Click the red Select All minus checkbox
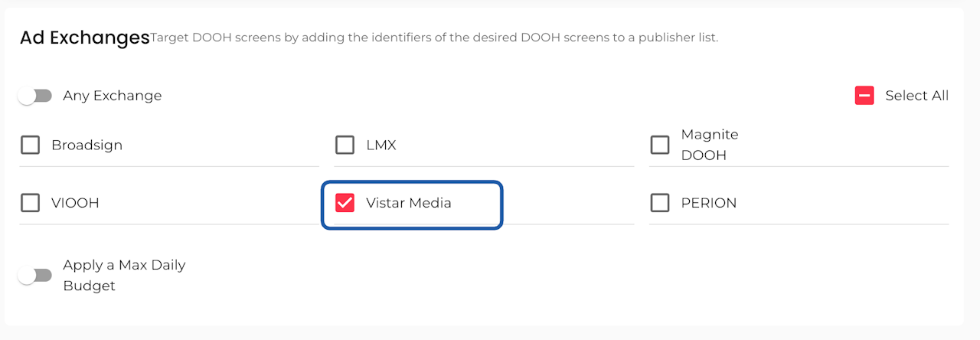The image size is (980, 340). coord(864,96)
